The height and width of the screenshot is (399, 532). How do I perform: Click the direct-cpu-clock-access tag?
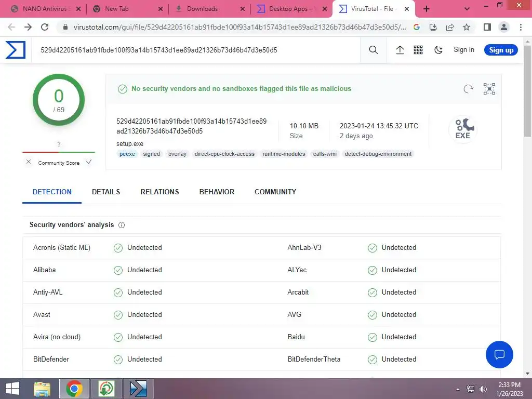tap(224, 154)
